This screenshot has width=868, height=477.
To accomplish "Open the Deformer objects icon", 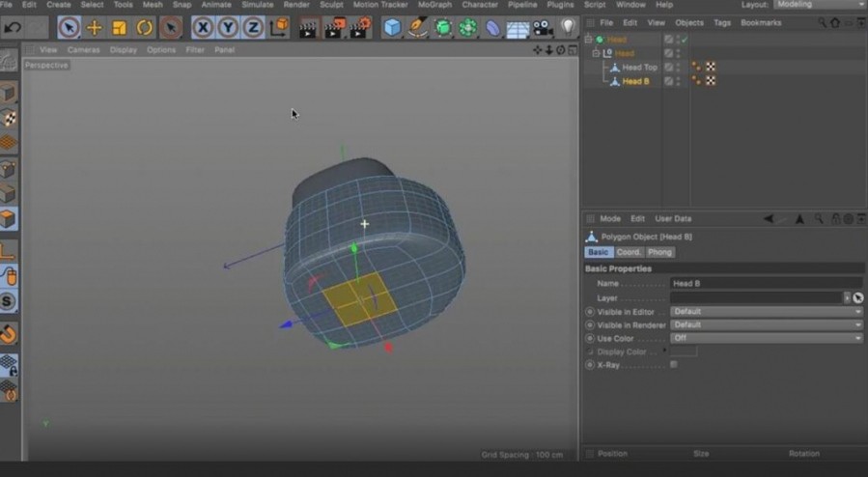I will coord(492,27).
